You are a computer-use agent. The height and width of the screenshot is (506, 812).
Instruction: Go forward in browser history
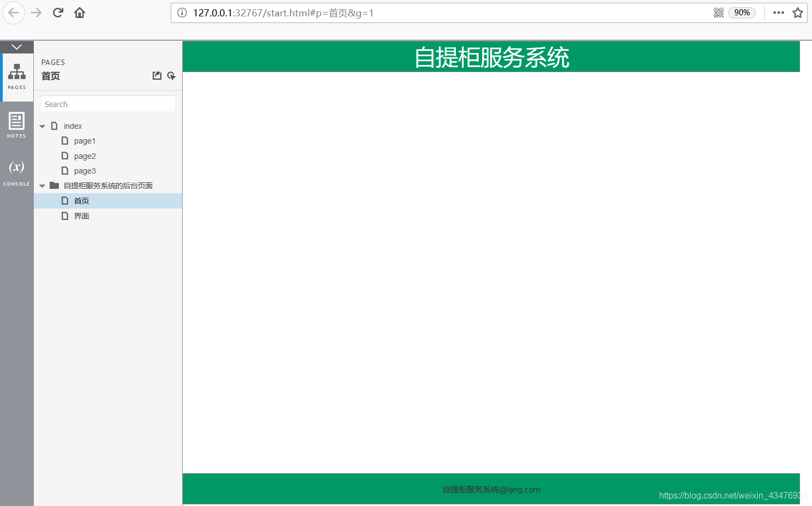[x=36, y=13]
